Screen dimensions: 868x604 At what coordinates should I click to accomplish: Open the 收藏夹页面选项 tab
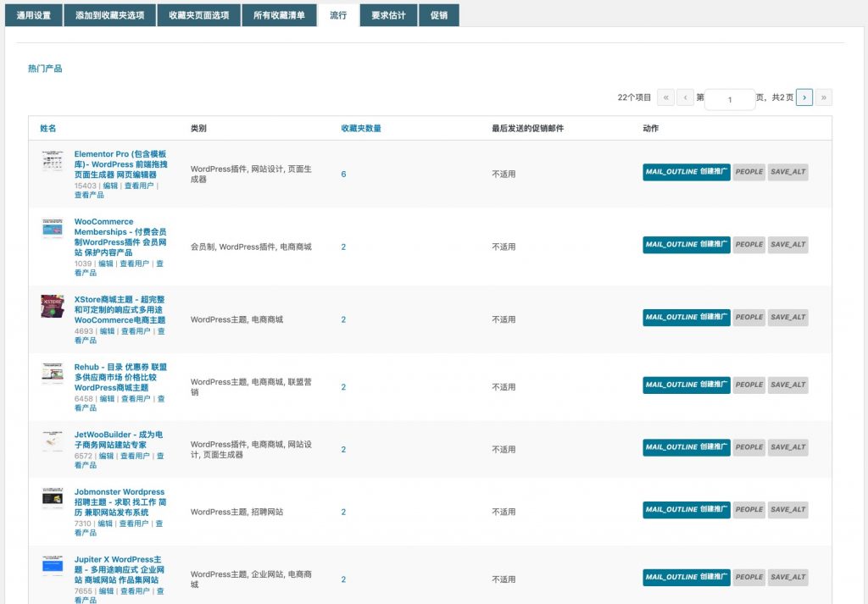point(198,15)
